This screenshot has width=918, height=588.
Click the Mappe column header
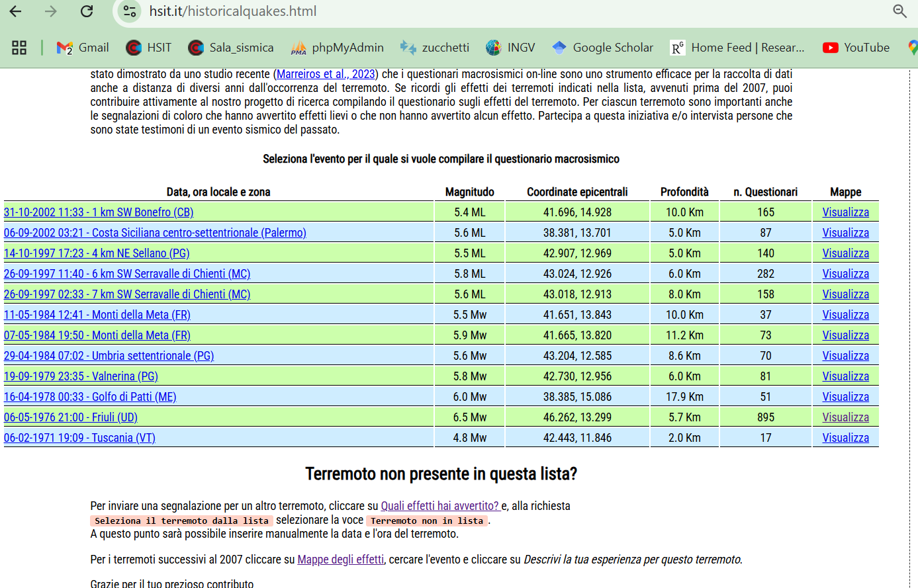846,192
